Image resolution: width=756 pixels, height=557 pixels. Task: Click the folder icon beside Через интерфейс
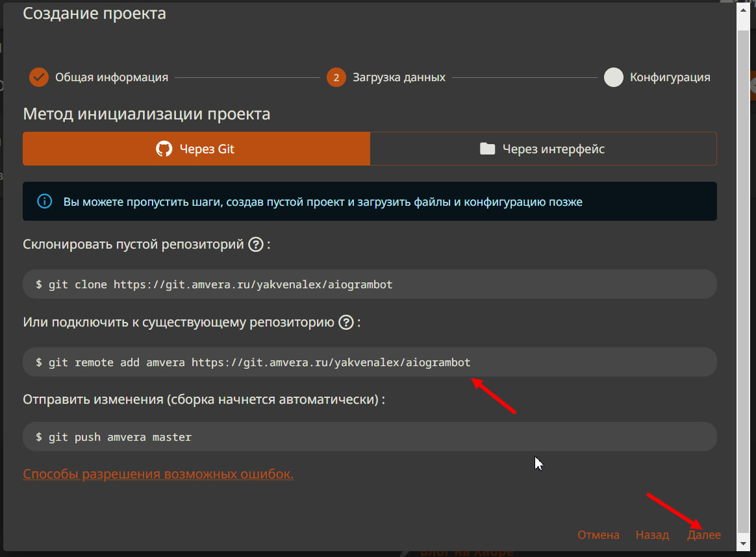[x=487, y=149]
